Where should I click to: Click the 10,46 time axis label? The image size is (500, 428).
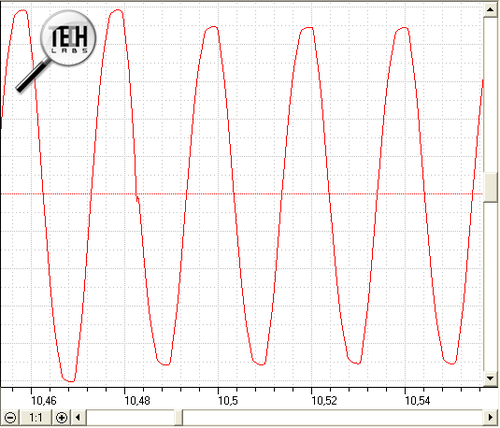pyautogui.click(x=43, y=401)
